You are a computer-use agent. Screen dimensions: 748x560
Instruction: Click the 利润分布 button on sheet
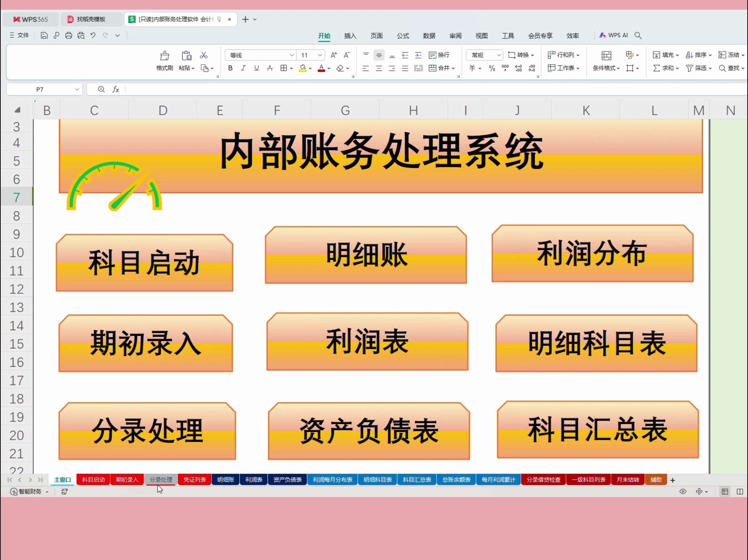(592, 253)
